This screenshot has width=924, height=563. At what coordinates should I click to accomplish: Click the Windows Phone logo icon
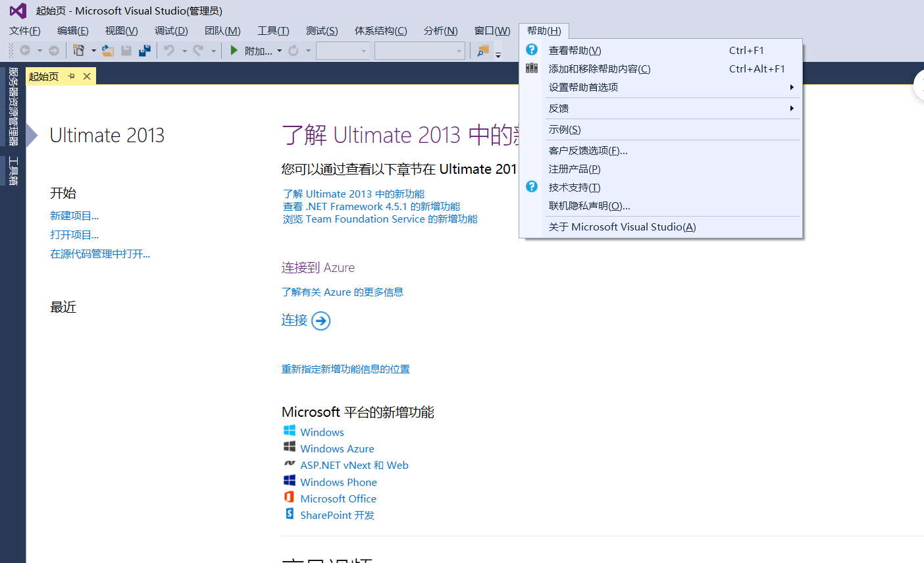point(290,481)
